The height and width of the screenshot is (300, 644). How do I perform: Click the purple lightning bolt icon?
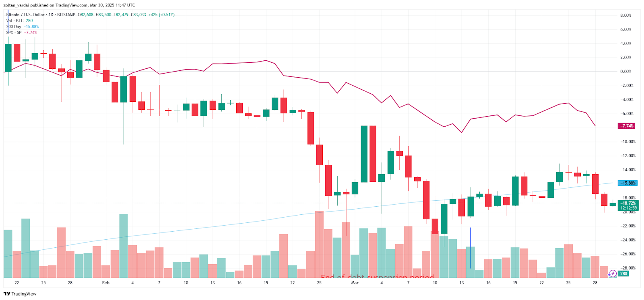(x=612, y=274)
